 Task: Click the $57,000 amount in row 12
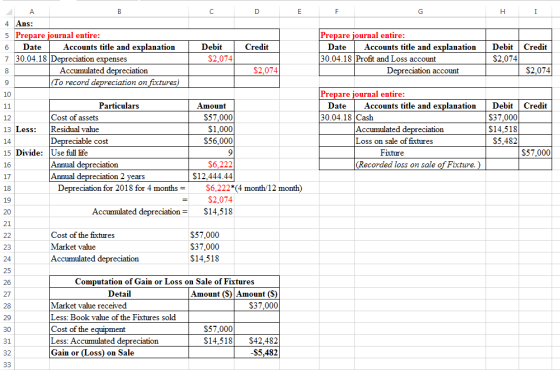coord(211,118)
